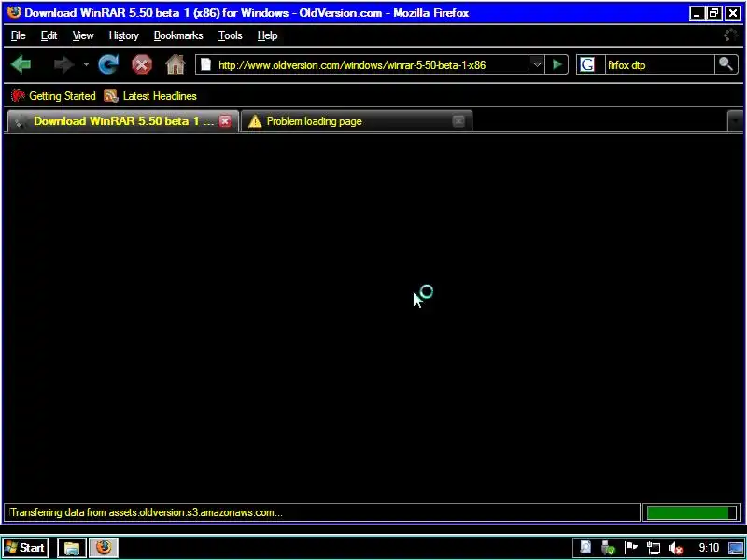Click the page icon in the address bar
The width and height of the screenshot is (747, 560).
click(x=205, y=64)
